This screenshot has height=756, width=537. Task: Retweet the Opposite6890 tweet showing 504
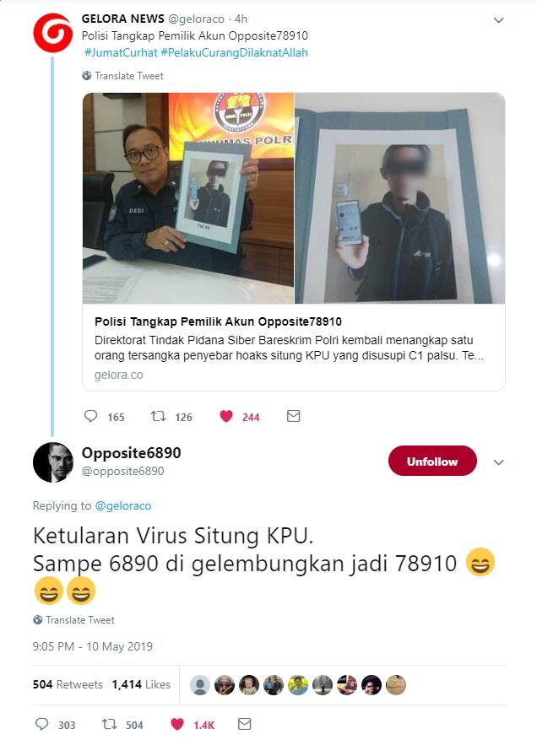click(x=110, y=724)
